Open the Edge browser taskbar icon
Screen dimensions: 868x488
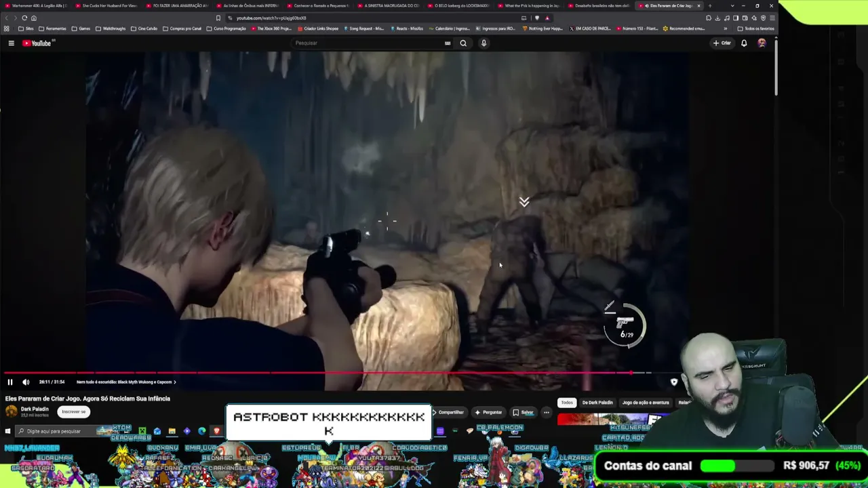tap(201, 431)
